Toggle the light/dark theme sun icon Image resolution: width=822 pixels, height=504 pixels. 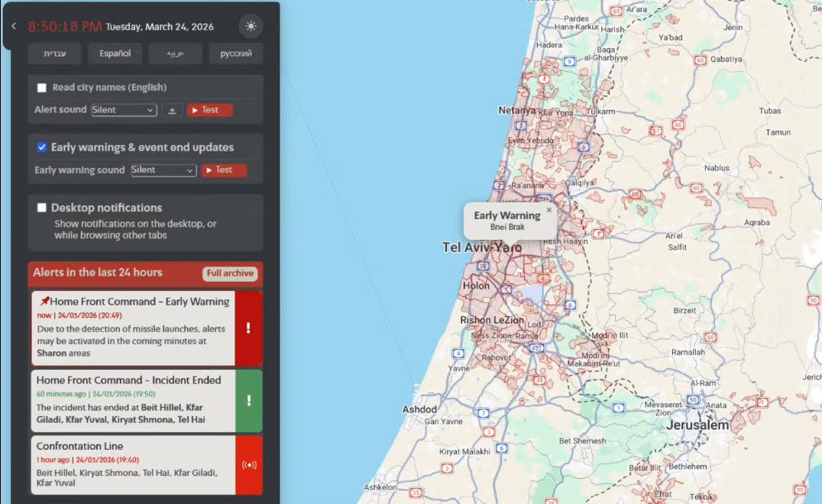click(x=251, y=26)
